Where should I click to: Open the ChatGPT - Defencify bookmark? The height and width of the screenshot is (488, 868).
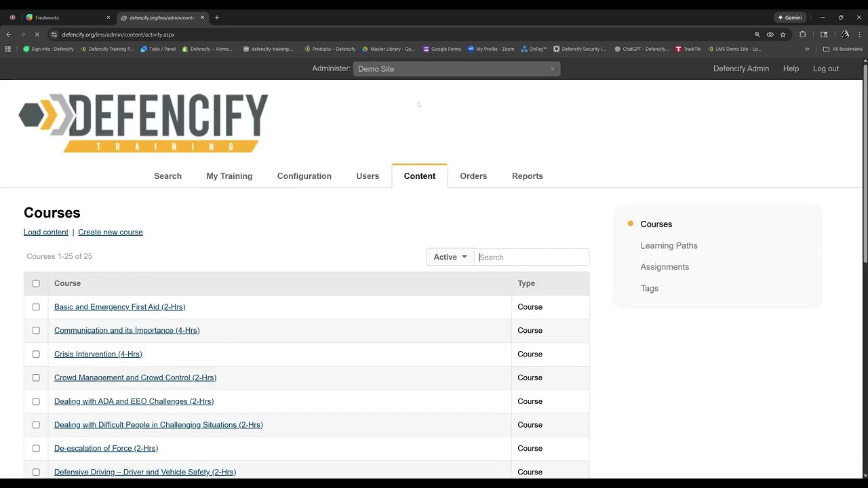[641, 49]
